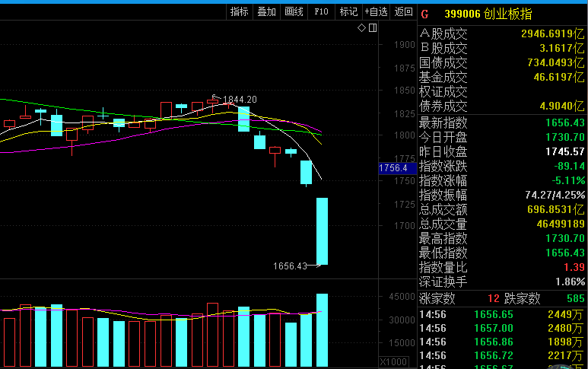
Task: Click the 指数振幅 value 74.27/4.25%
Action: coord(555,195)
